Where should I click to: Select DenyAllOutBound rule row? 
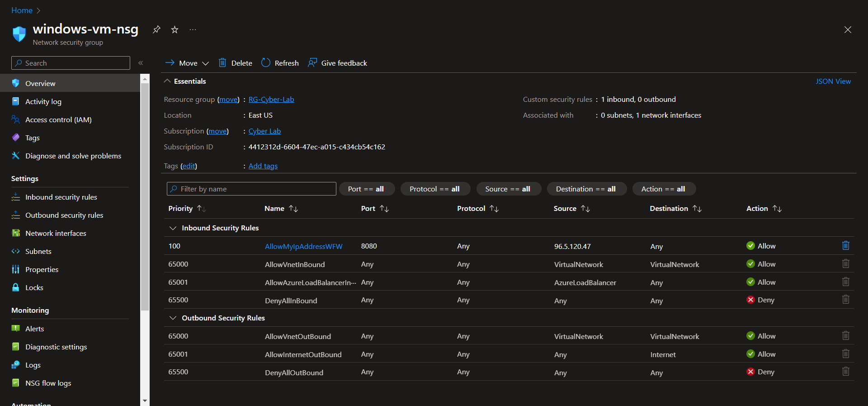click(509, 372)
